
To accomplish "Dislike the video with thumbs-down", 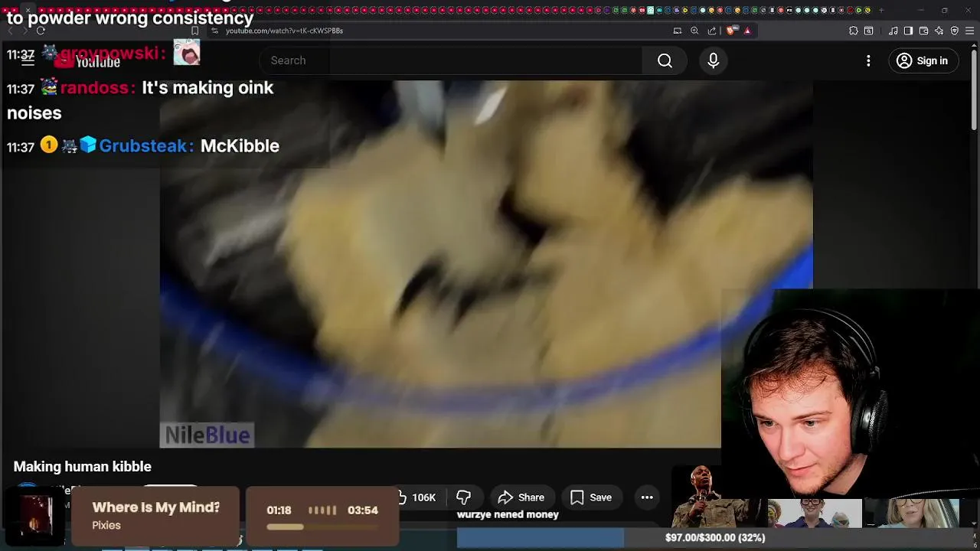I will (x=464, y=497).
